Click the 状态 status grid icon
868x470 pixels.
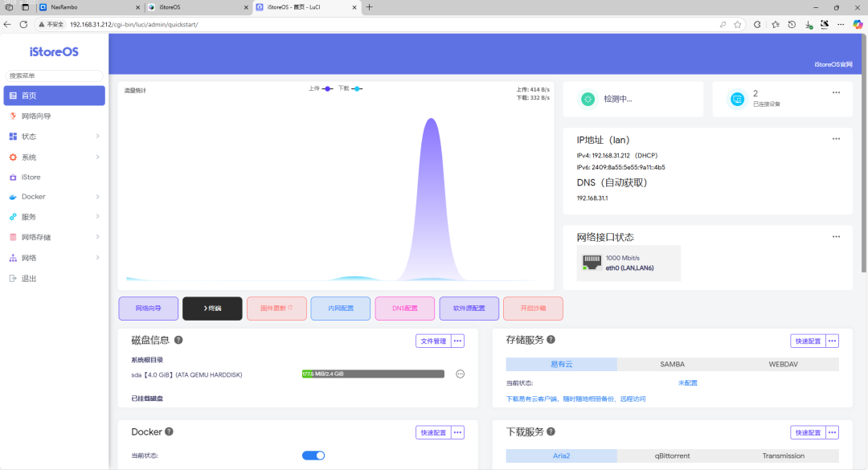click(13, 137)
